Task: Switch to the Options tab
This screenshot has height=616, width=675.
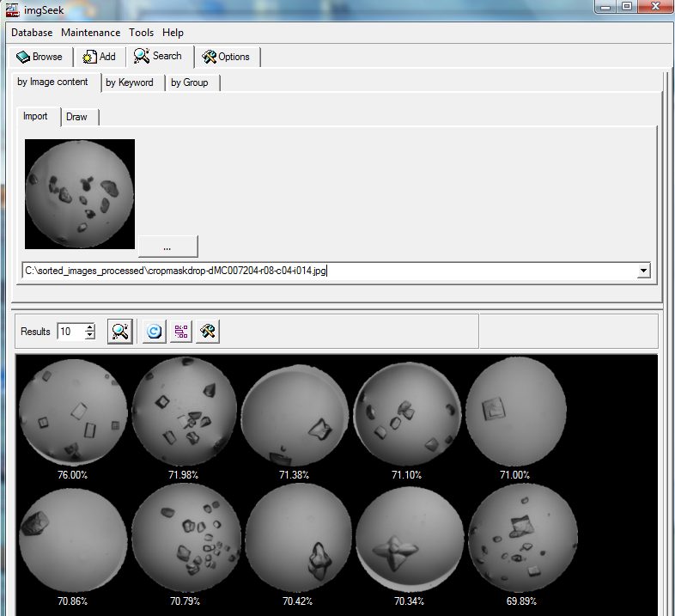Action: 226,57
